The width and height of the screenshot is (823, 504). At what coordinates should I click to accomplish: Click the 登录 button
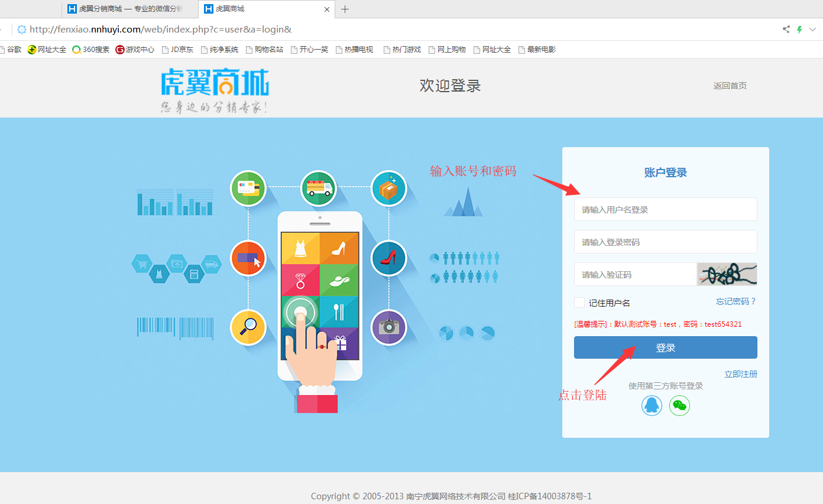pyautogui.click(x=666, y=347)
